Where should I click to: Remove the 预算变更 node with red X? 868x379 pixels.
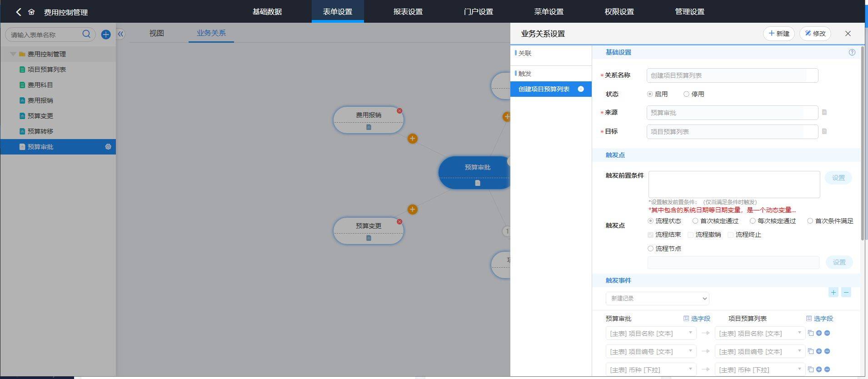click(x=399, y=222)
